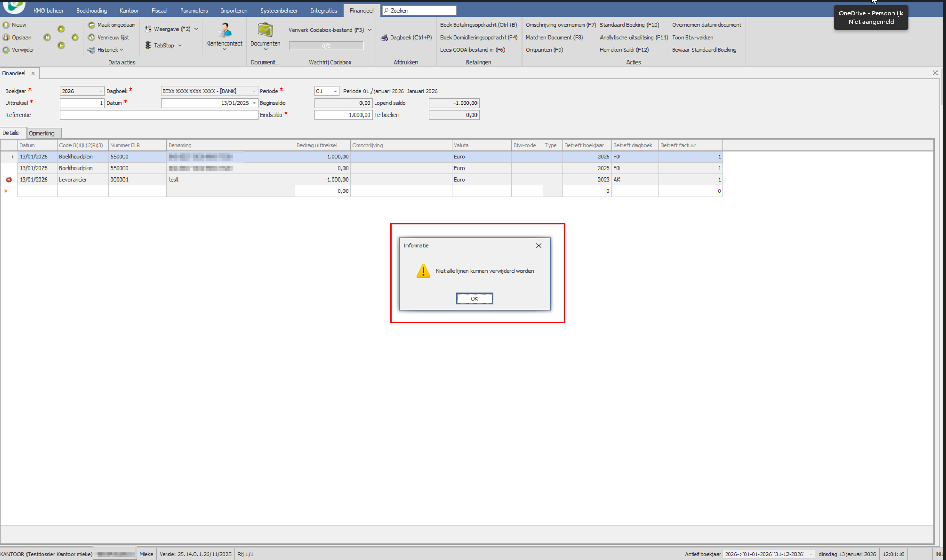This screenshot has height=560, width=946.
Task: Click the Referentie input field
Action: [x=159, y=115]
